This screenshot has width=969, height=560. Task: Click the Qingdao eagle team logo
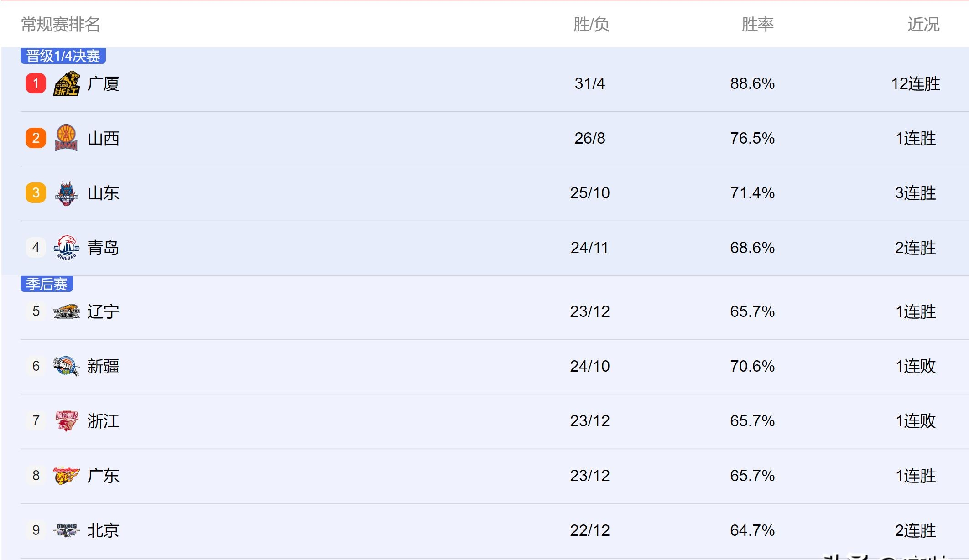tap(67, 248)
